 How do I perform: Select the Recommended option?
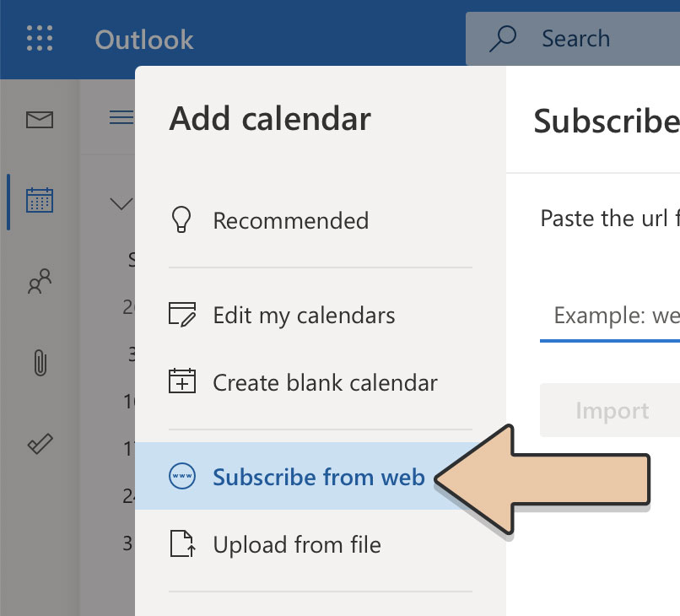321,220
